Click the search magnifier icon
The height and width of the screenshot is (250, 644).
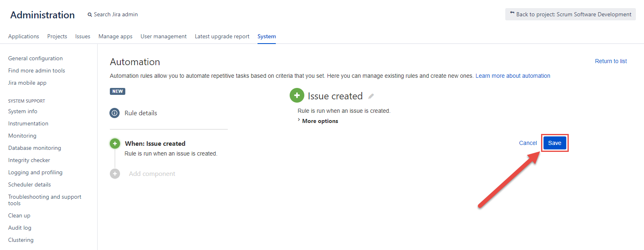point(90,15)
